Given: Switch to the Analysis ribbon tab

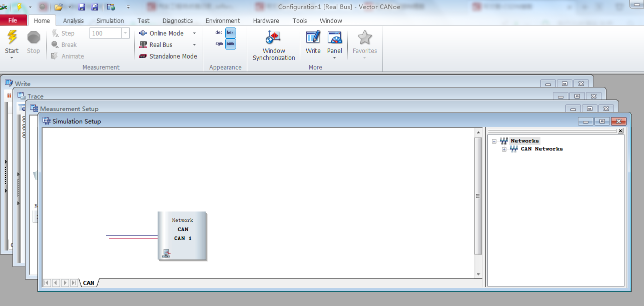Looking at the screenshot, I should pos(74,21).
